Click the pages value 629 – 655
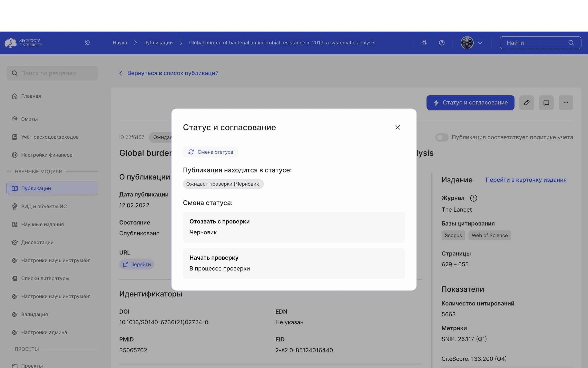588x368 pixels. (455, 265)
